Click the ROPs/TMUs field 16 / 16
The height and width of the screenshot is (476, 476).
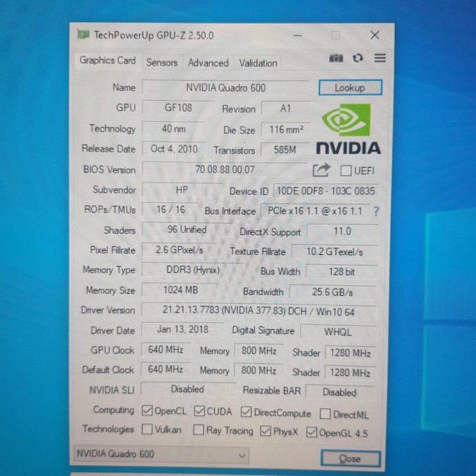pyautogui.click(x=170, y=209)
